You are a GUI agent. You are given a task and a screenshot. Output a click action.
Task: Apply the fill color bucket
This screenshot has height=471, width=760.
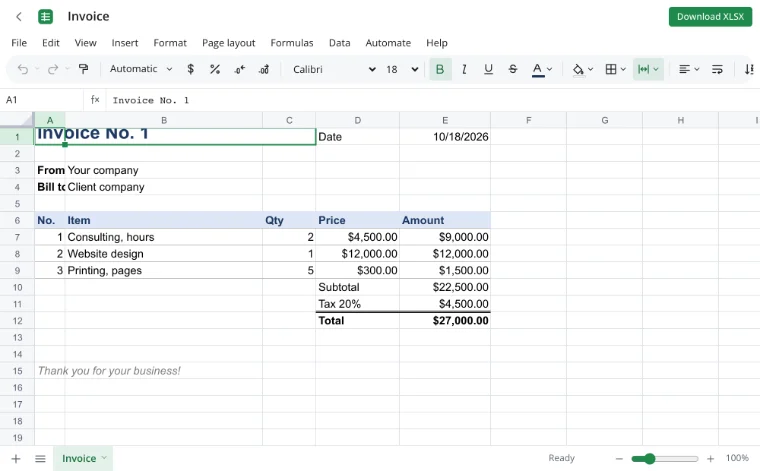tap(578, 69)
